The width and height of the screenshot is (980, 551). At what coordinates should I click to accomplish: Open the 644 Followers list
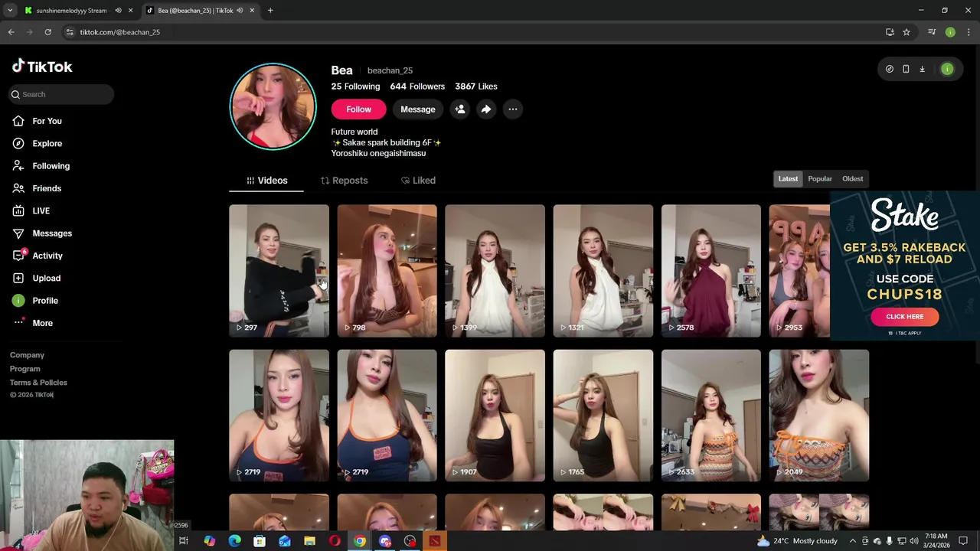point(417,86)
